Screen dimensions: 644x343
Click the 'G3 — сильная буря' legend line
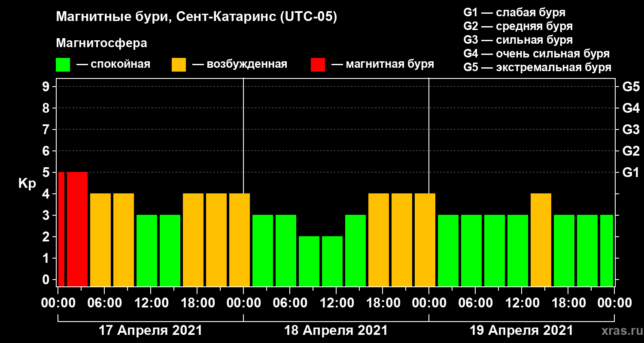[518, 40]
